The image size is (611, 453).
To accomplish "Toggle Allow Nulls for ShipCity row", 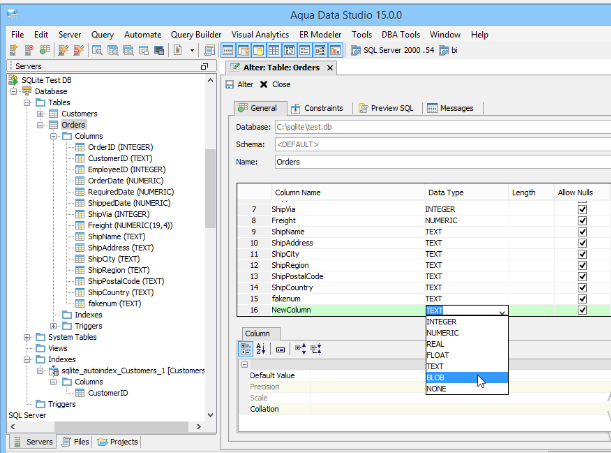I will [x=581, y=254].
